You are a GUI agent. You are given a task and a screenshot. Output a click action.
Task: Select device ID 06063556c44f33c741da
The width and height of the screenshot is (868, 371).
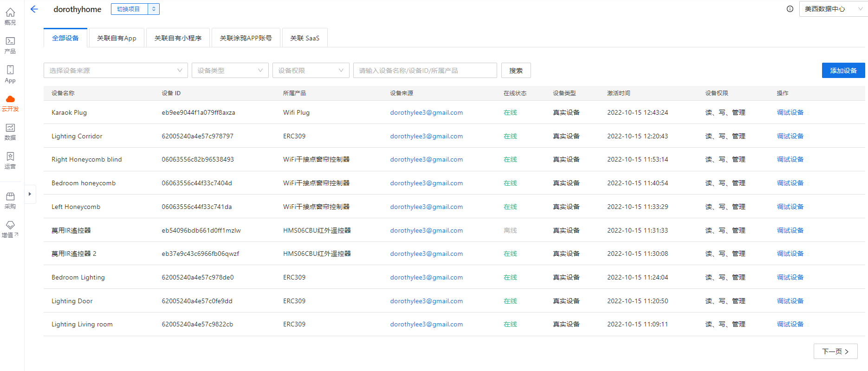(197, 207)
